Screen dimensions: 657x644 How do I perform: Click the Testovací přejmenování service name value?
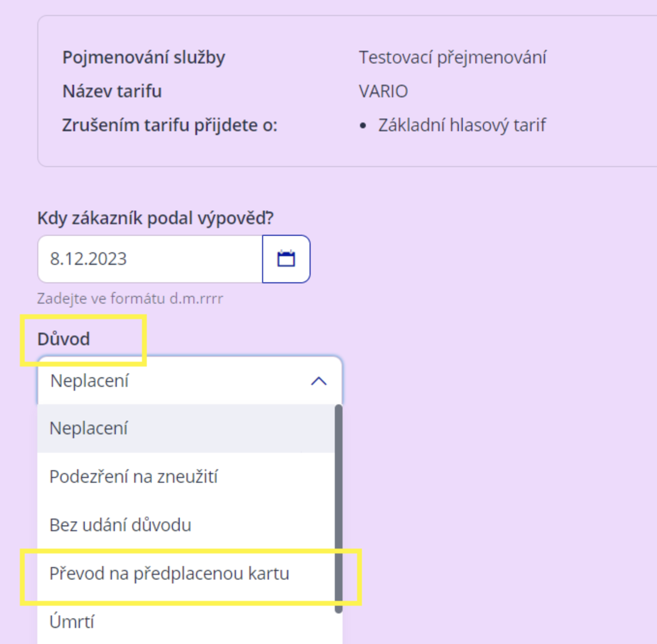pos(453,58)
